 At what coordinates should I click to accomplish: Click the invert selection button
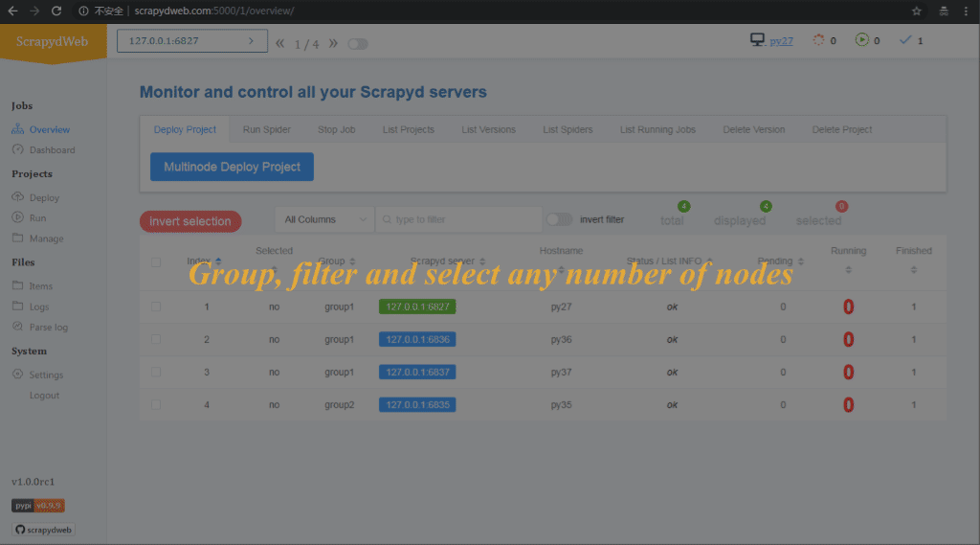click(190, 221)
